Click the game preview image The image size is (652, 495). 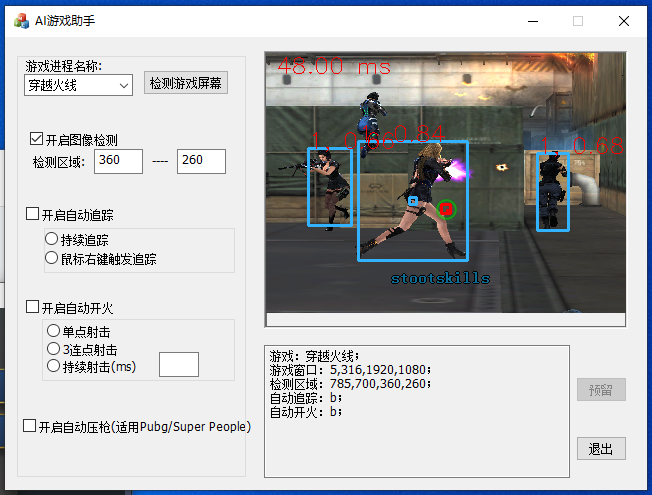[445, 182]
